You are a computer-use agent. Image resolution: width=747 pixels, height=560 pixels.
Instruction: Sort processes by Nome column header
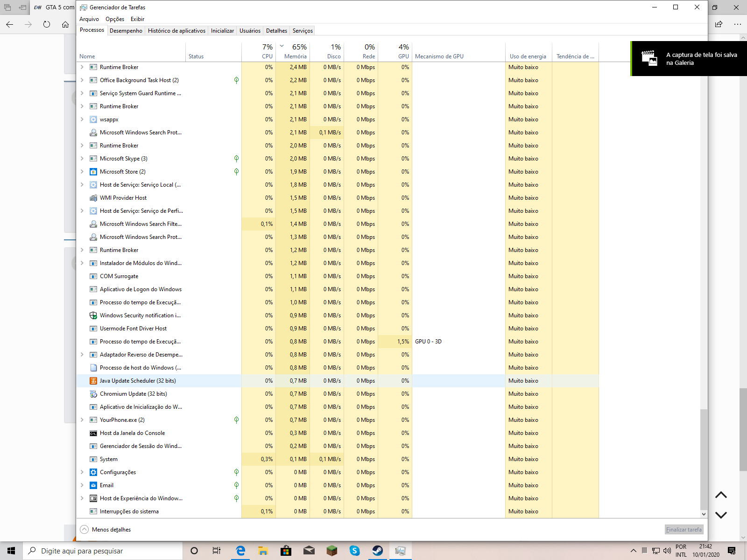point(131,52)
